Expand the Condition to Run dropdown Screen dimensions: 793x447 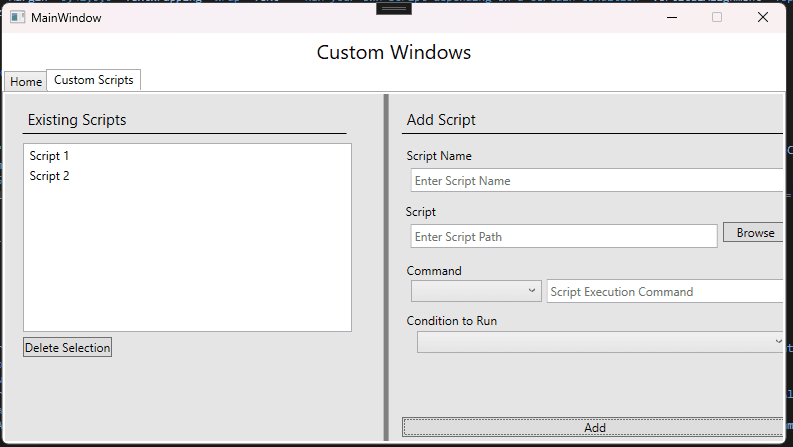coord(600,342)
